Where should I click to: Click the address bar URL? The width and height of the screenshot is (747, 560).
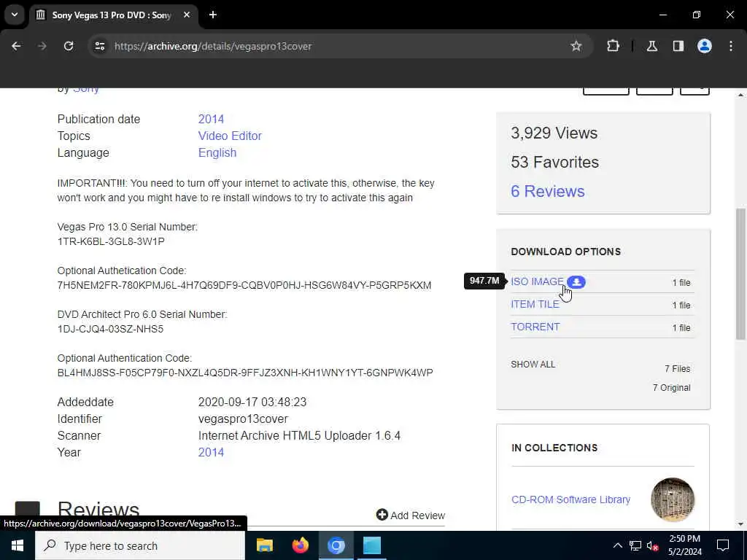coord(213,46)
